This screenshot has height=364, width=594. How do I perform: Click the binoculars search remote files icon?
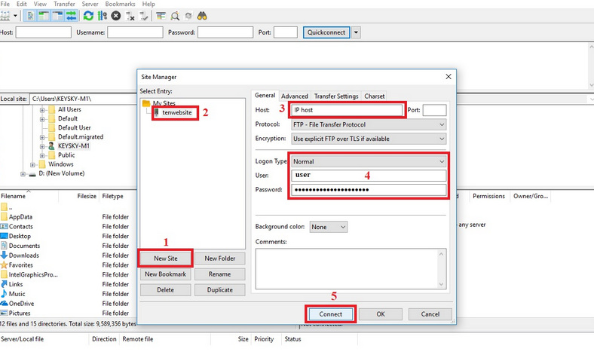pyautogui.click(x=202, y=15)
